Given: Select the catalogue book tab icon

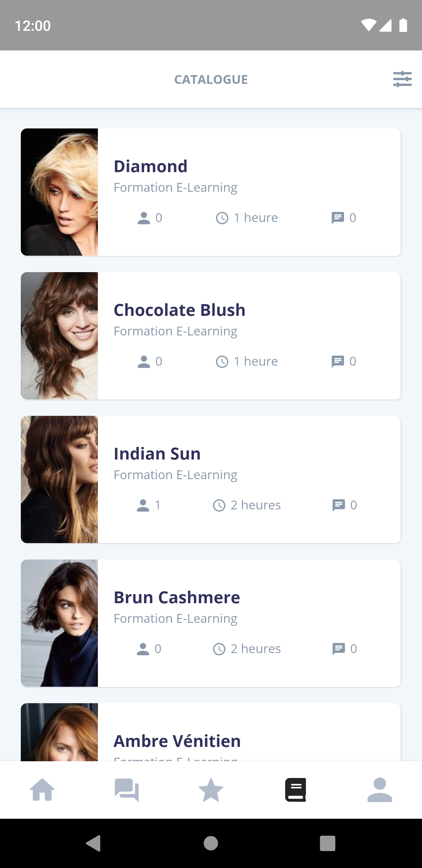Looking at the screenshot, I should pyautogui.click(x=295, y=789).
